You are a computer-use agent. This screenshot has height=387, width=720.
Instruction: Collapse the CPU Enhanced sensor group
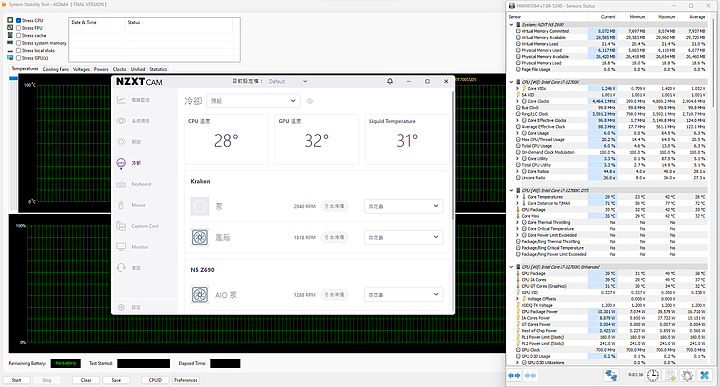[x=512, y=267]
